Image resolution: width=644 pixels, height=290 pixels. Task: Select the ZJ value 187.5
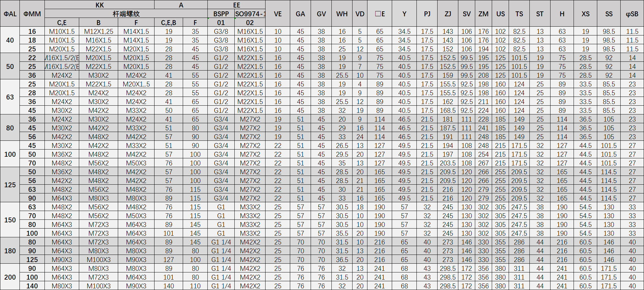click(x=448, y=128)
